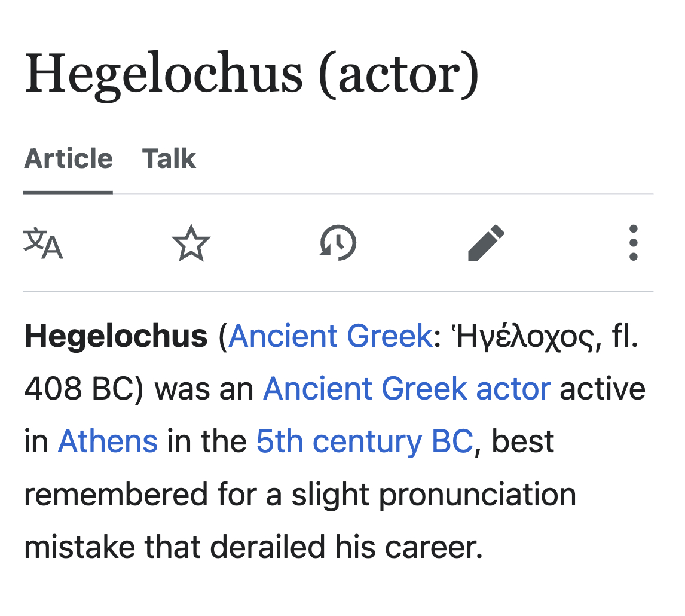Switch to the Talk tab
685x616 pixels.
click(x=169, y=159)
